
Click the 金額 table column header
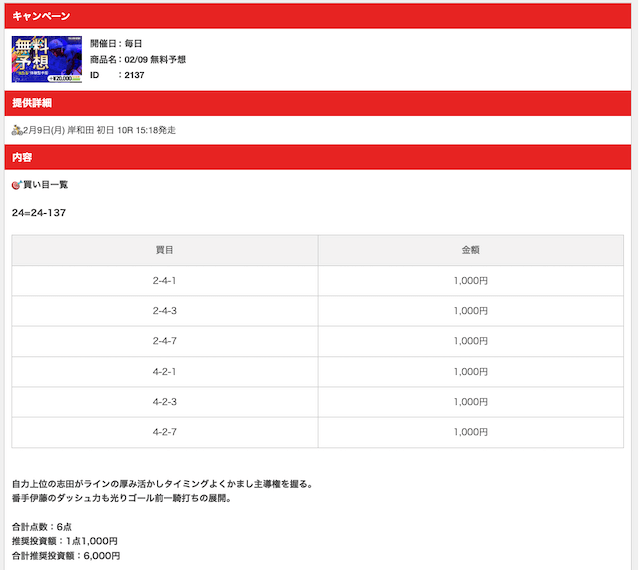click(x=471, y=250)
